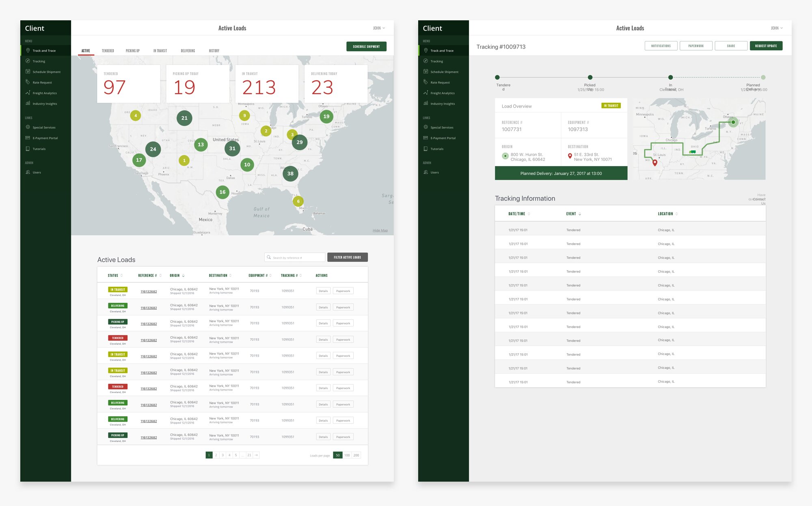Select 100 loads per page

point(347,455)
